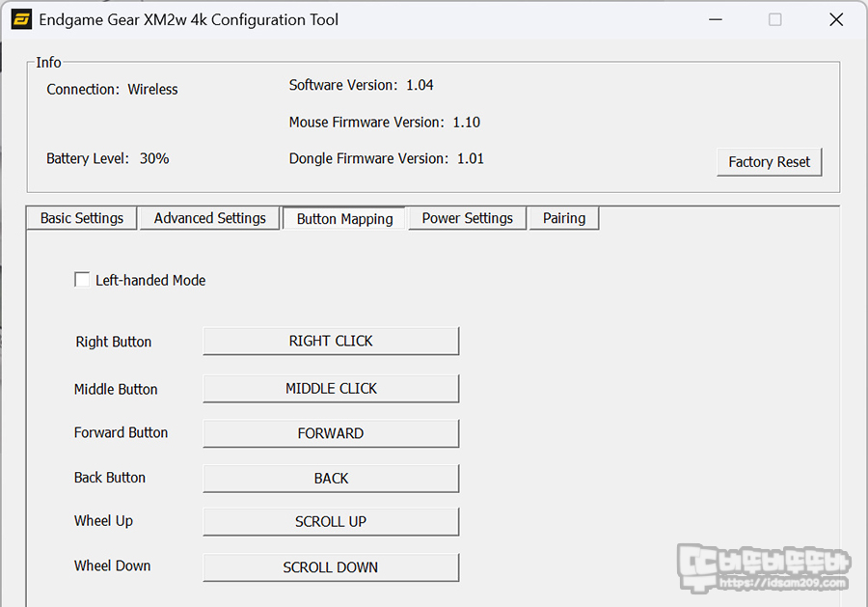Click the FORWARD mapping button

click(331, 433)
